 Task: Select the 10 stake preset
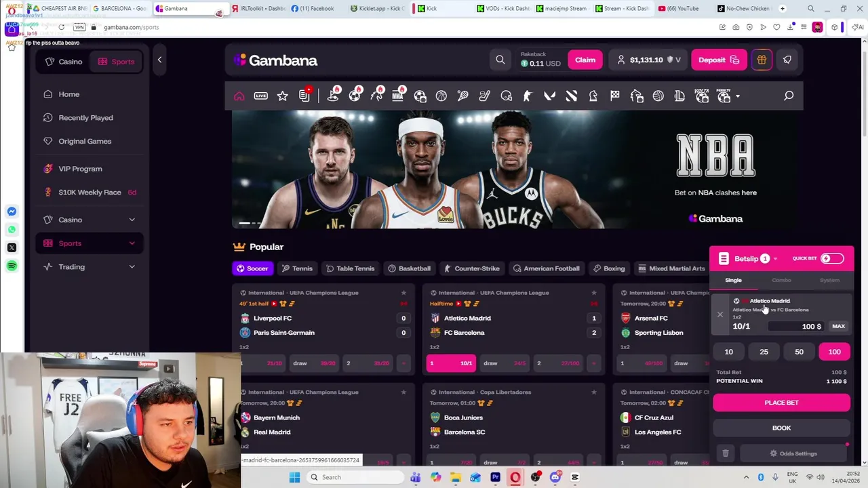728,352
